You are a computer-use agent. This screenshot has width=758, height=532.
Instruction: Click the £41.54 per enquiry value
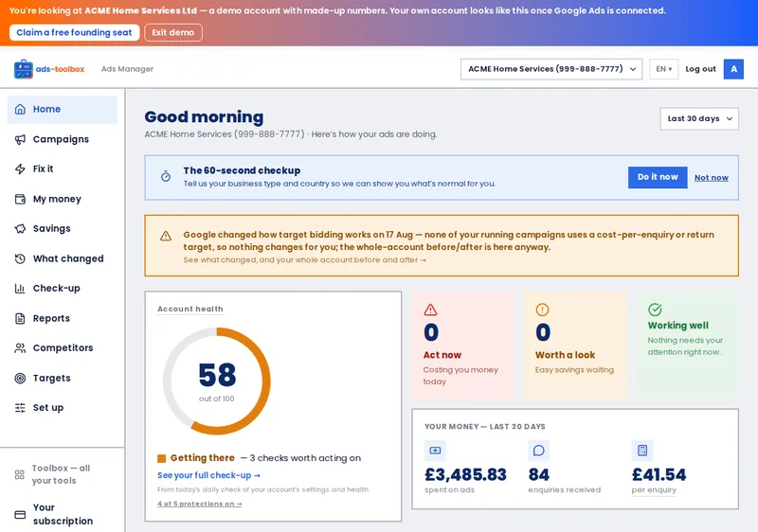click(659, 475)
